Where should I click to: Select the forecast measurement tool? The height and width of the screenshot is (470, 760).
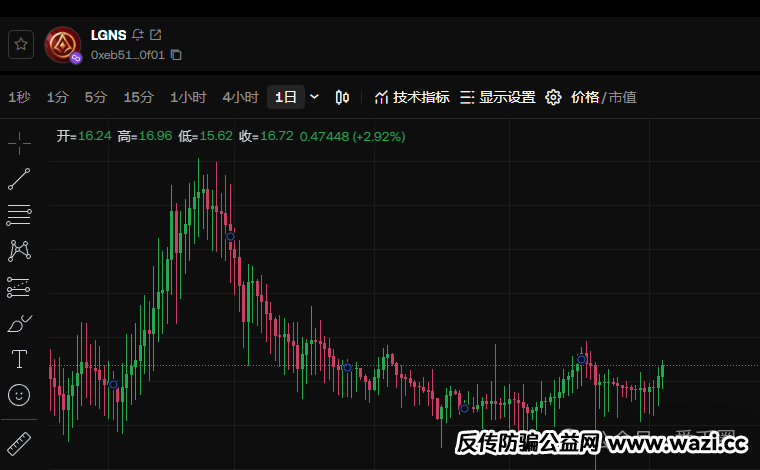pyautogui.click(x=18, y=287)
